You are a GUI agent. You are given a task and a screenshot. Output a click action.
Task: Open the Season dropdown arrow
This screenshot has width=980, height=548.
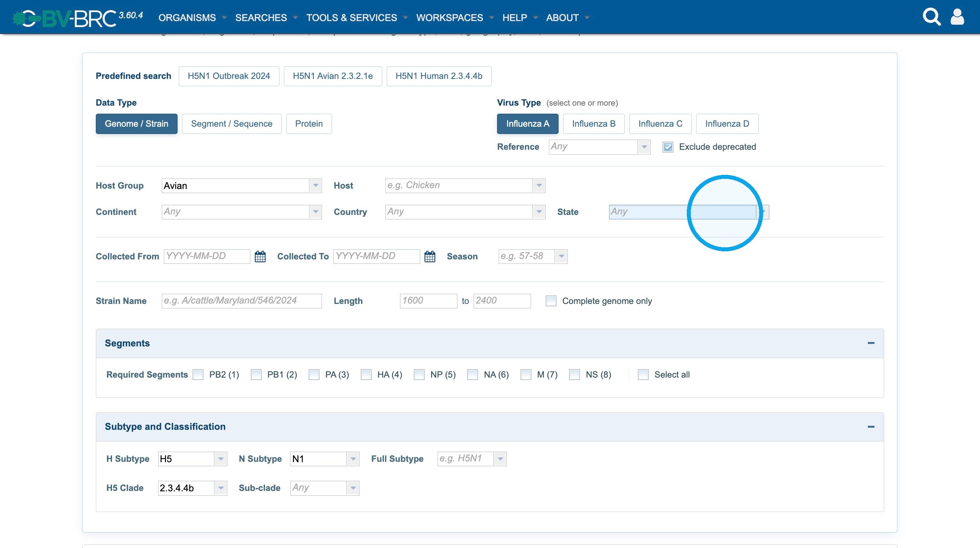[561, 256]
